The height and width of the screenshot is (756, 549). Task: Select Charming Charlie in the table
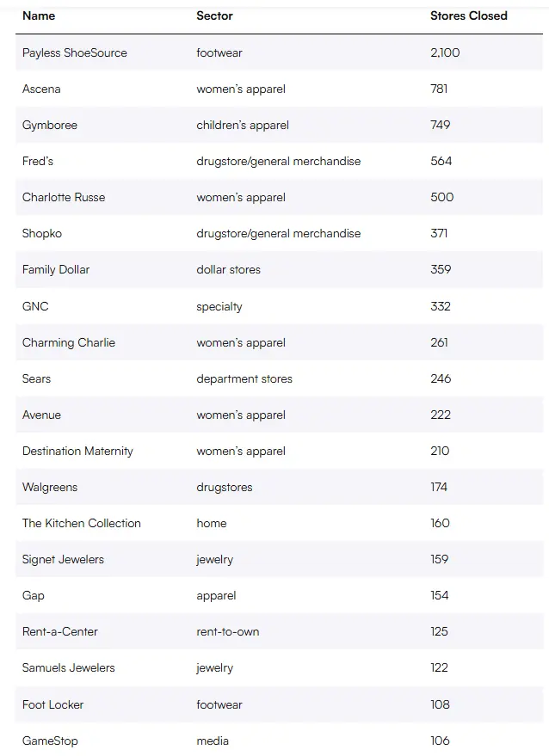point(69,342)
